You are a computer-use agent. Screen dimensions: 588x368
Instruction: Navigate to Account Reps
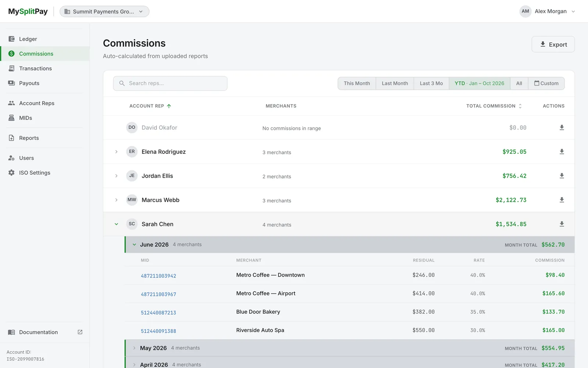tap(45, 103)
